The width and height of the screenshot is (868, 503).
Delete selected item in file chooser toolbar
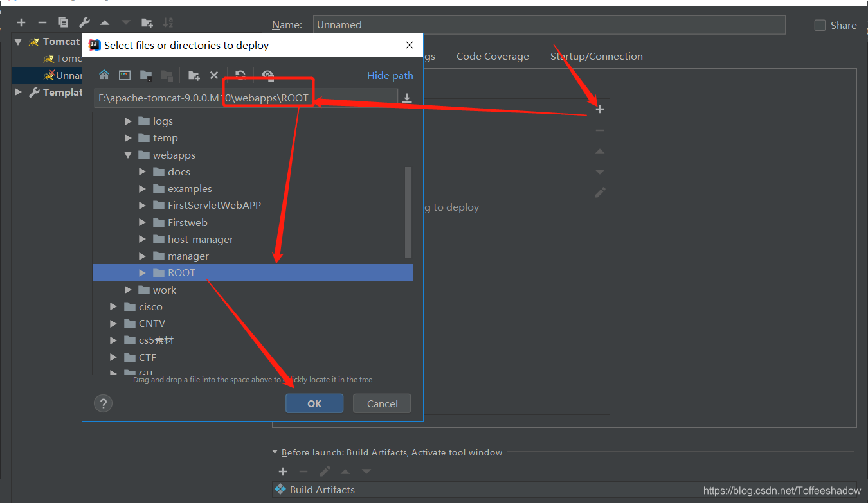pyautogui.click(x=214, y=75)
